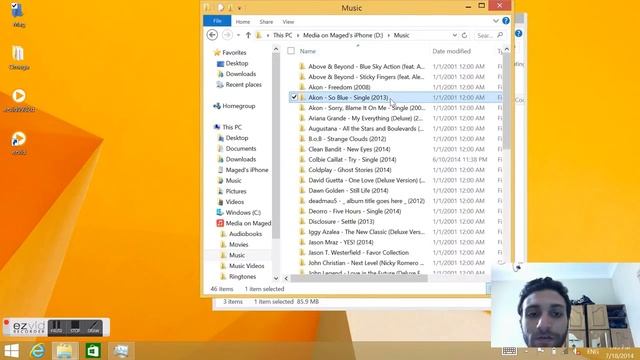This screenshot has width=640, height=360.
Task: Open Movies folder in navigation pane
Action: click(238, 244)
